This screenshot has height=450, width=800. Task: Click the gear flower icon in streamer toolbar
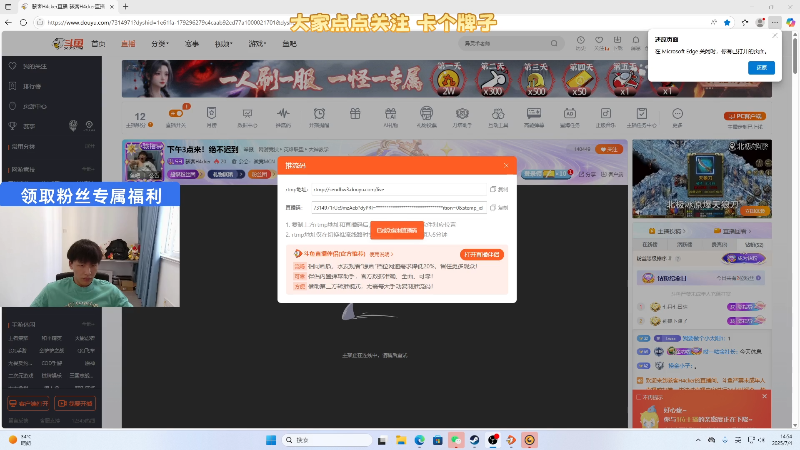click(x=462, y=113)
